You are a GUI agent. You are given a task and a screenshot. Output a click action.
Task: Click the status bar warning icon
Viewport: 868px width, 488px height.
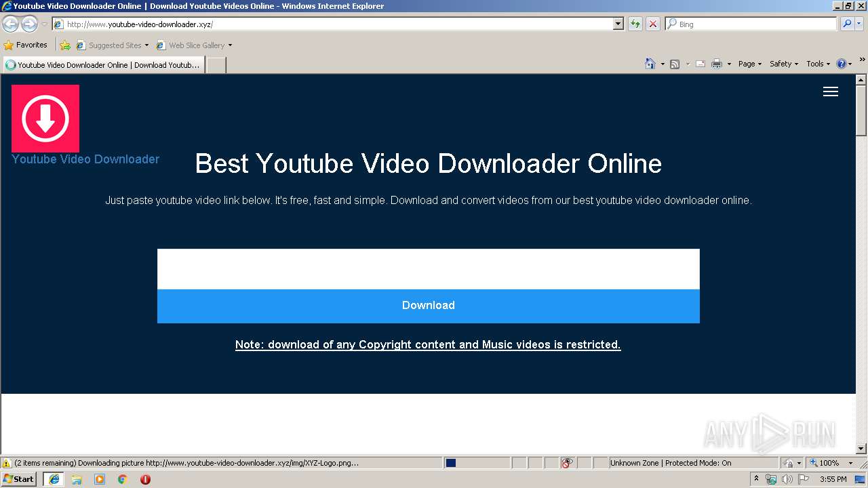click(x=7, y=463)
